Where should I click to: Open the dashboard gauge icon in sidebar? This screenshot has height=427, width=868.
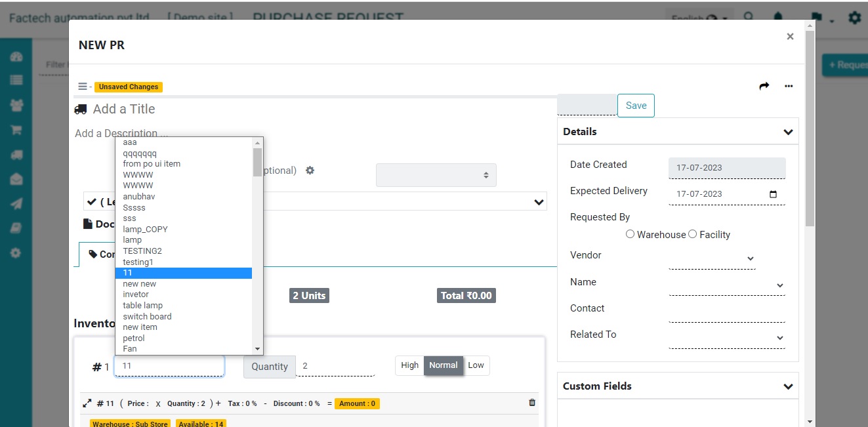click(16, 57)
